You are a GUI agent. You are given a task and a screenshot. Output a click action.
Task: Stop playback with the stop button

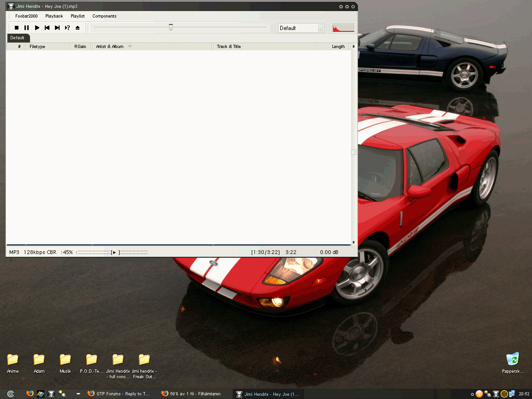click(x=17, y=28)
